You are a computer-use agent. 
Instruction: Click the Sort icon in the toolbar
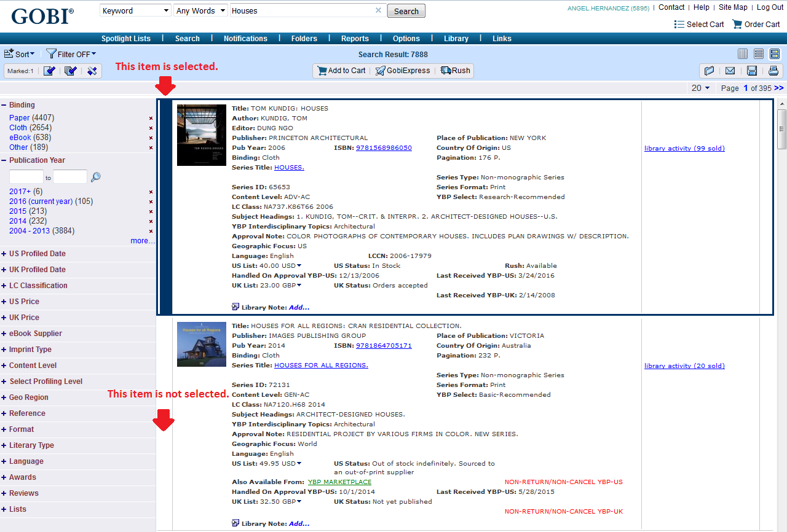pyautogui.click(x=9, y=54)
